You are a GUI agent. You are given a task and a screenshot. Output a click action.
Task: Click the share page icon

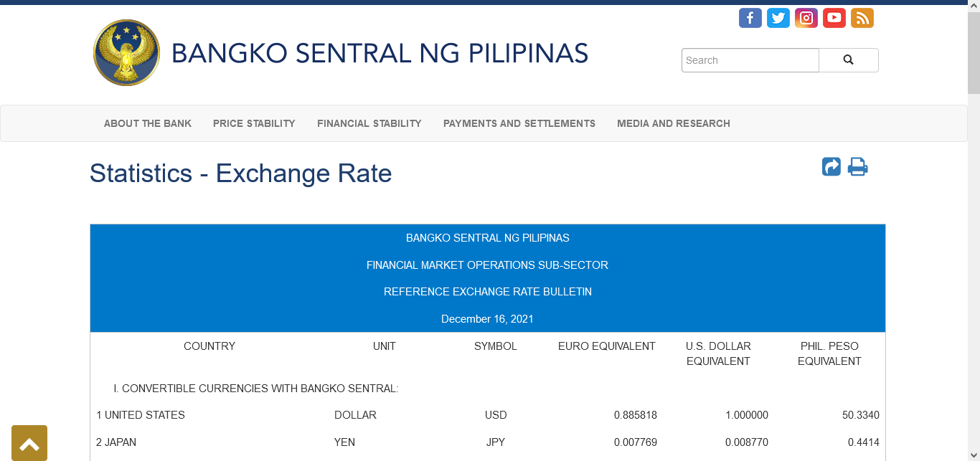pyautogui.click(x=831, y=167)
